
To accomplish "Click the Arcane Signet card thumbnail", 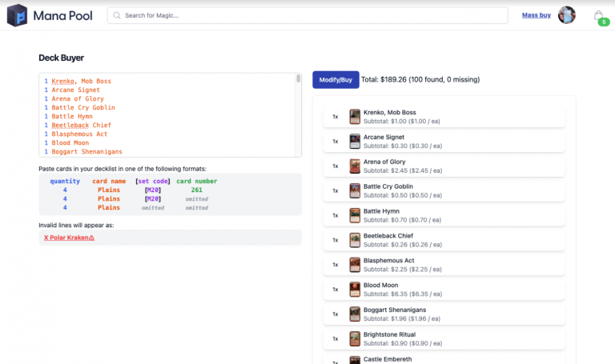I will [x=355, y=142].
